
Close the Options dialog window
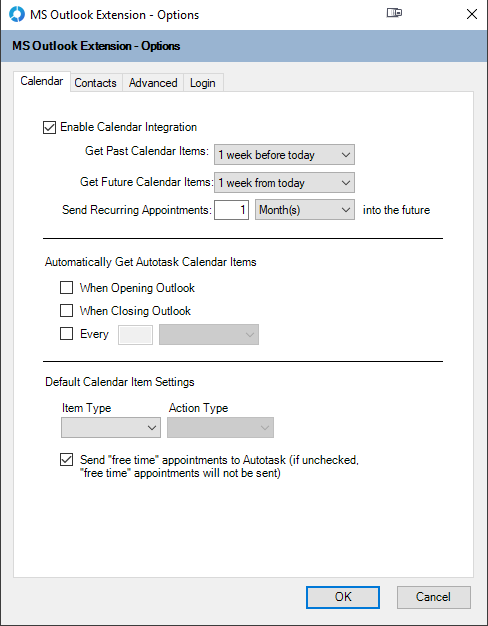(472, 14)
